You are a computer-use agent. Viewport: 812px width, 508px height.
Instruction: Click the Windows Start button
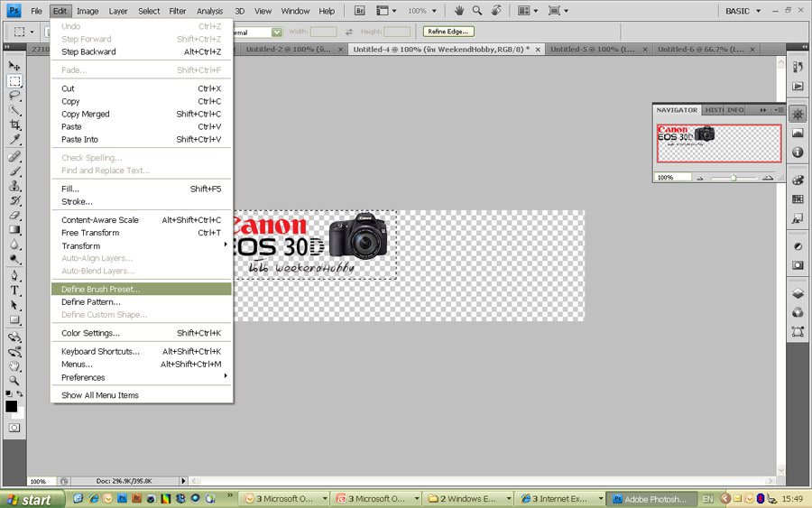(30, 499)
